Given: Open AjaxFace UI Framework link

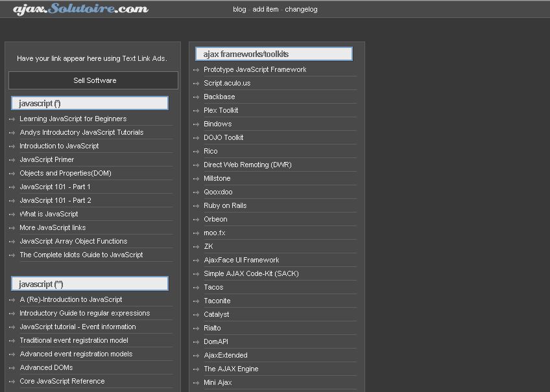Looking at the screenshot, I should [241, 260].
